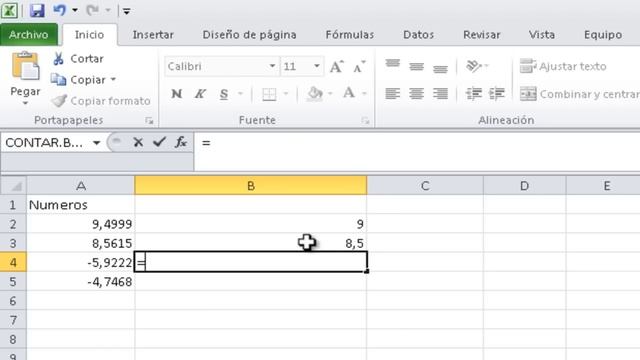640x360 pixels.
Task: Undo the last action
Action: coord(60,10)
